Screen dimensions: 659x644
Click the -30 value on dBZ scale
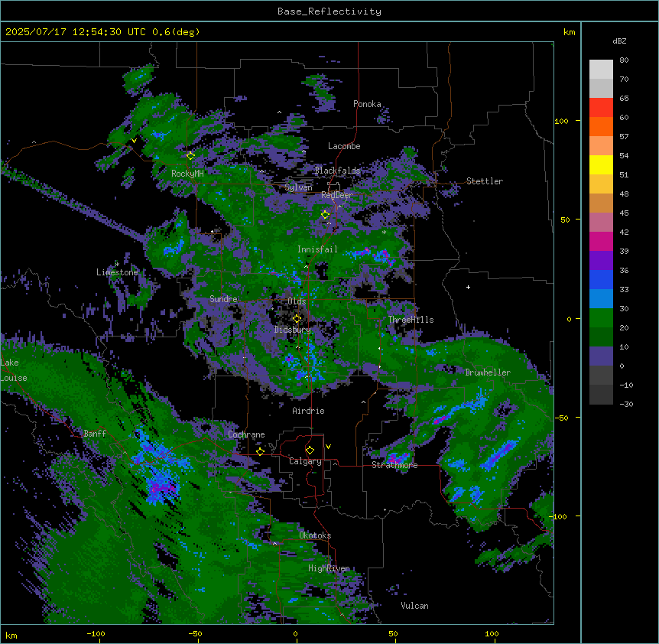click(626, 404)
